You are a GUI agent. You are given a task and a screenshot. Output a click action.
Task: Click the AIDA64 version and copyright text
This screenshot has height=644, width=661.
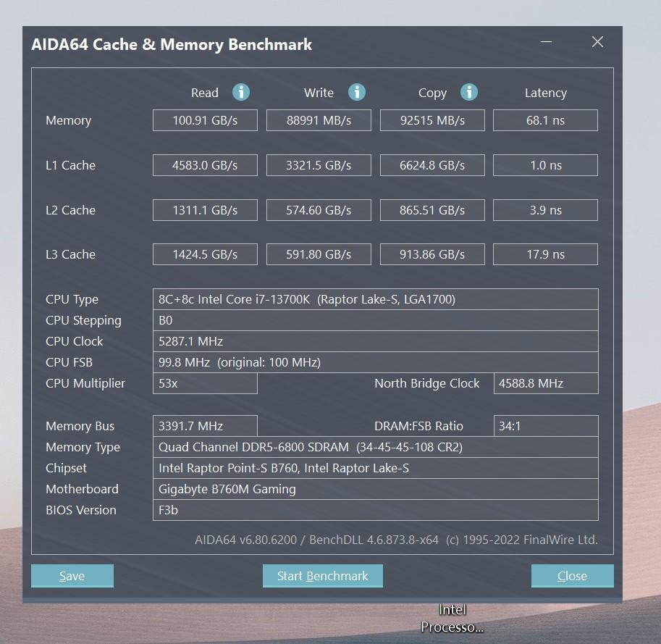pyautogui.click(x=396, y=540)
